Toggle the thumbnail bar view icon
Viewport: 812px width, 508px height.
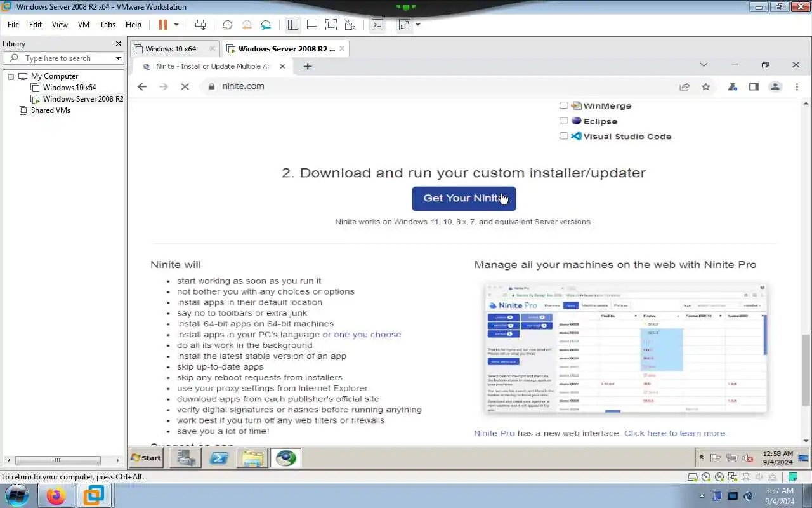point(311,25)
